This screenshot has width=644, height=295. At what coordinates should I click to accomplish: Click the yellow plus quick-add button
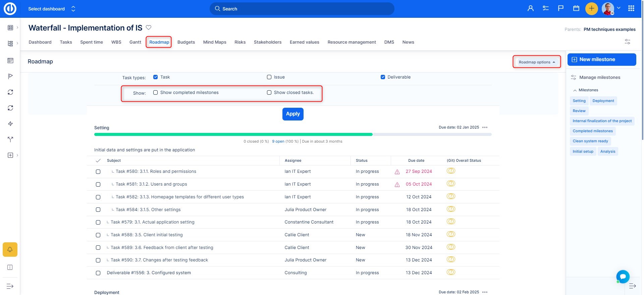point(591,8)
